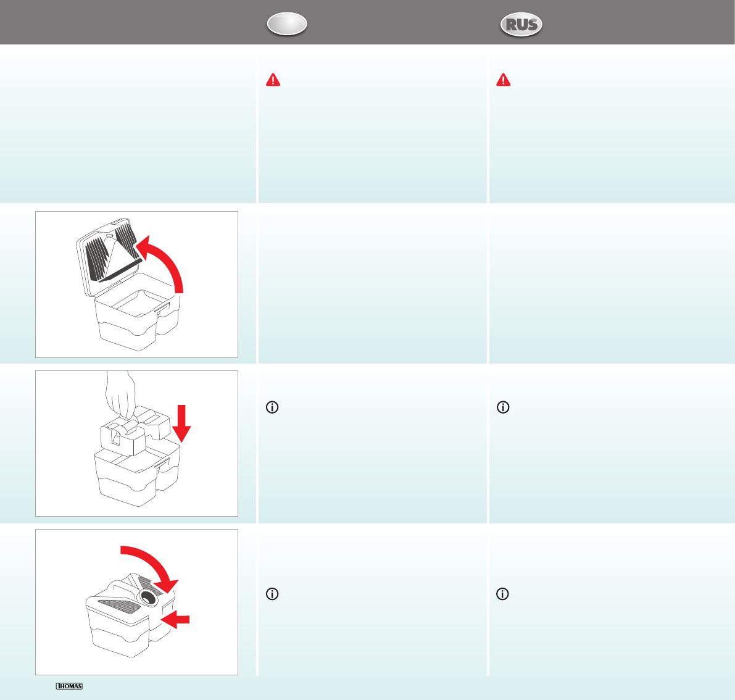This screenshot has width=735, height=700.
Task: Click the RUS-column info icon beside the closed container illustration
Action: tap(502, 594)
